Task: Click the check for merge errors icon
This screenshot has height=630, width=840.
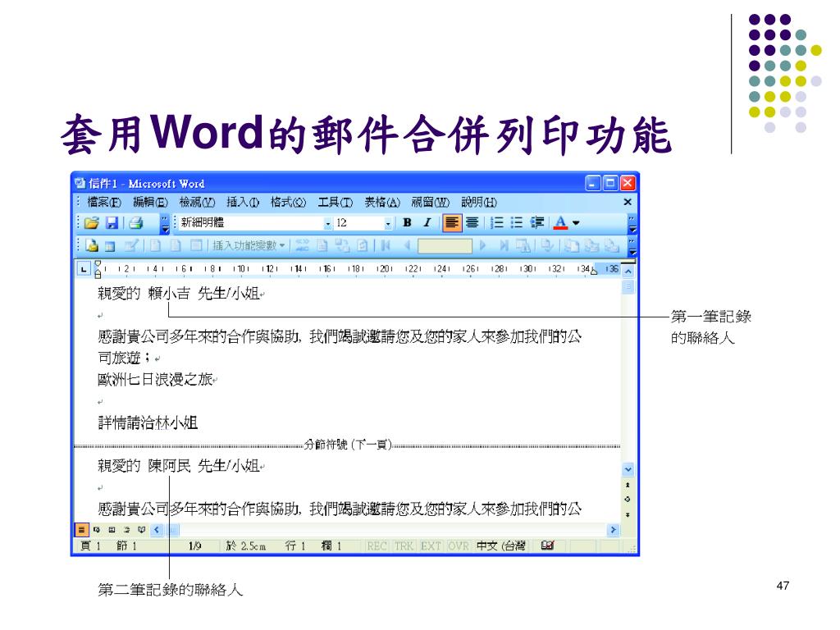Action: point(547,245)
